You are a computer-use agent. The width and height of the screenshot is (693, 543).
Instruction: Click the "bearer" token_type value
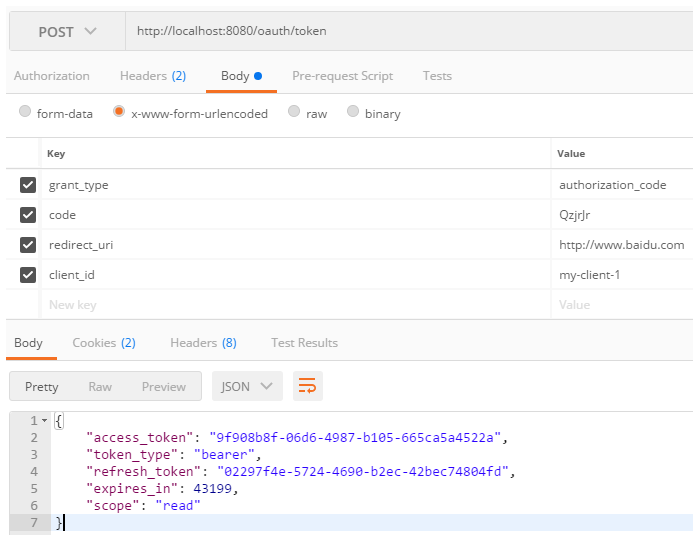(x=224, y=454)
